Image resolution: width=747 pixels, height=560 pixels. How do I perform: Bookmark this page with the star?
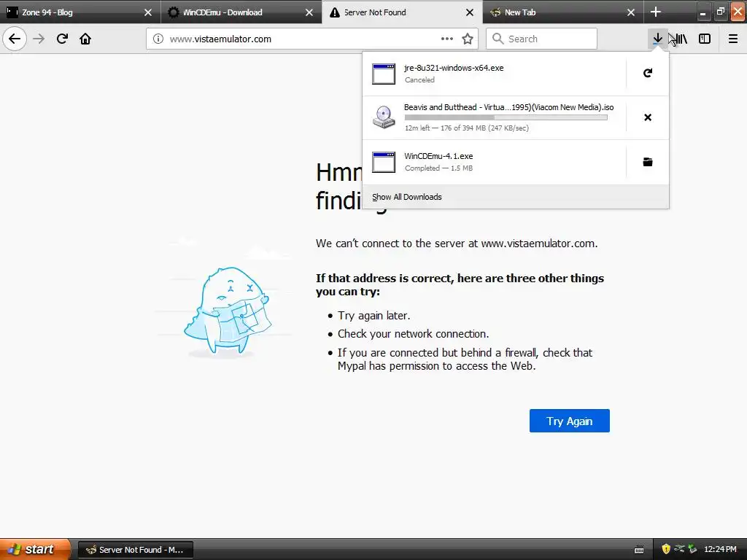468,39
